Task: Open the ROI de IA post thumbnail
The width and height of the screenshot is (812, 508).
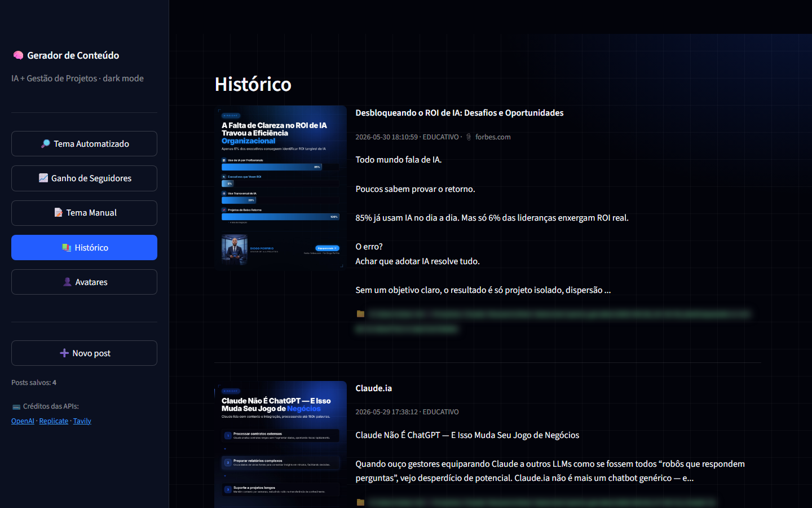Action: [280, 187]
